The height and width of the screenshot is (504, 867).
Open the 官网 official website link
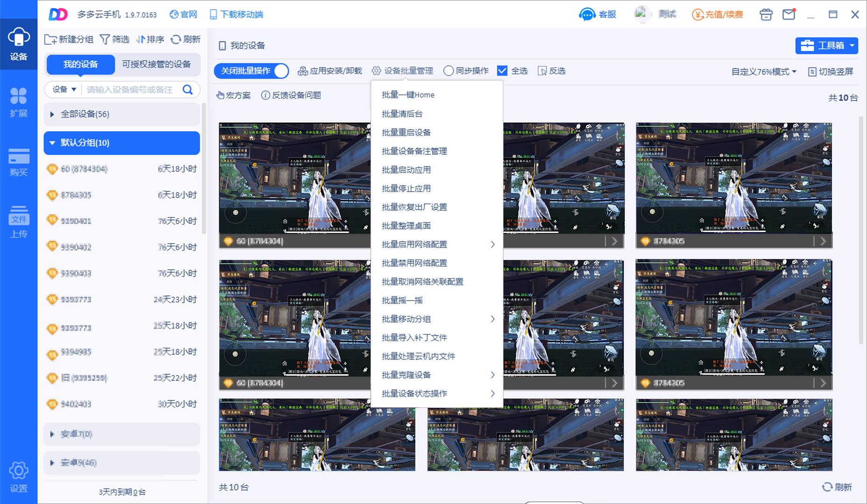click(183, 14)
